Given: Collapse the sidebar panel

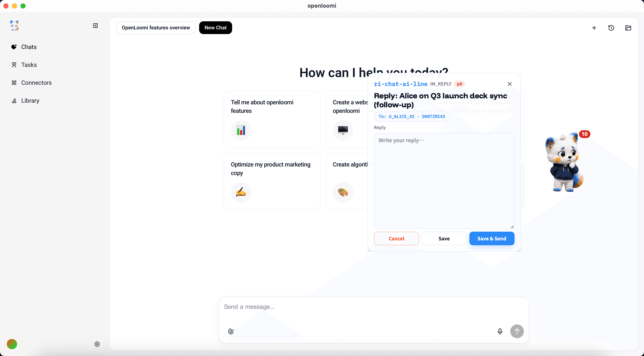Looking at the screenshot, I should point(95,26).
